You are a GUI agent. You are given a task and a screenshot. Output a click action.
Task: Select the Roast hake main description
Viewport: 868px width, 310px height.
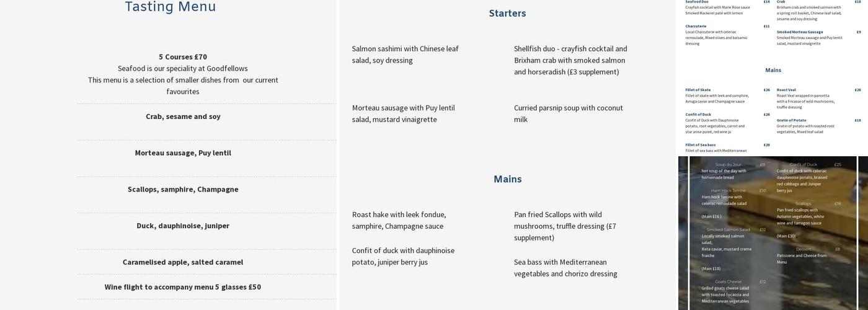(x=399, y=220)
